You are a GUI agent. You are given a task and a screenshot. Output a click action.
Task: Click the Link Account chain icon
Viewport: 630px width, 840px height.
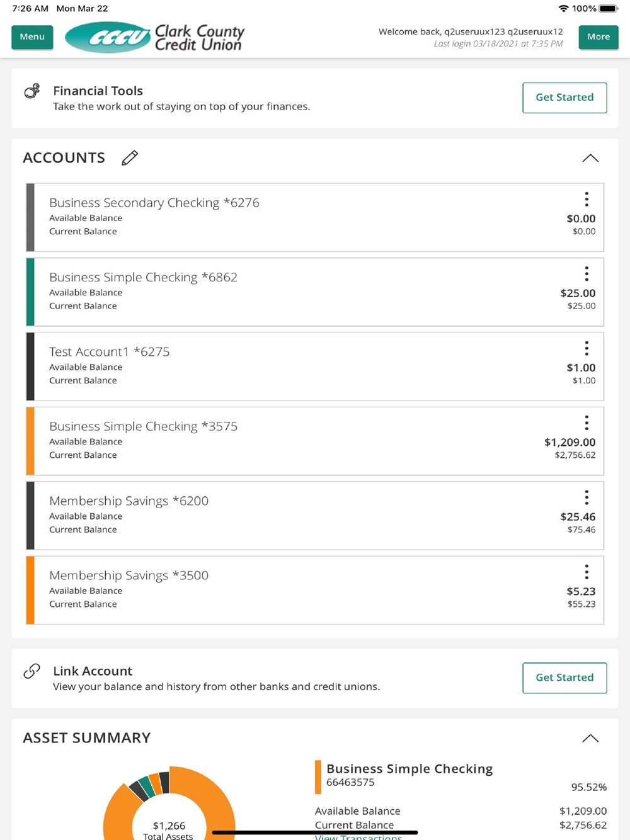pos(32,671)
